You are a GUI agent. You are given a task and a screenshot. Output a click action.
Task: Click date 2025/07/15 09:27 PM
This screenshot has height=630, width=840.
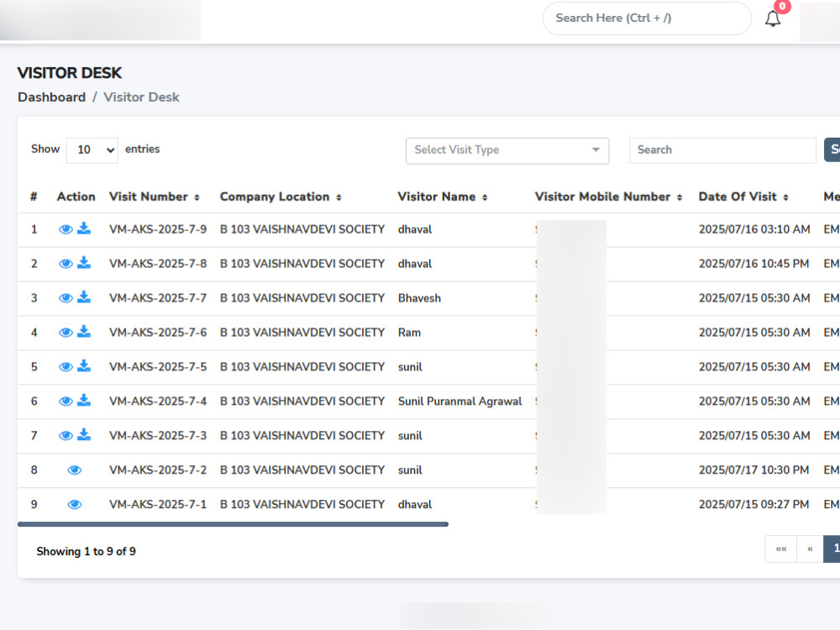tap(753, 504)
